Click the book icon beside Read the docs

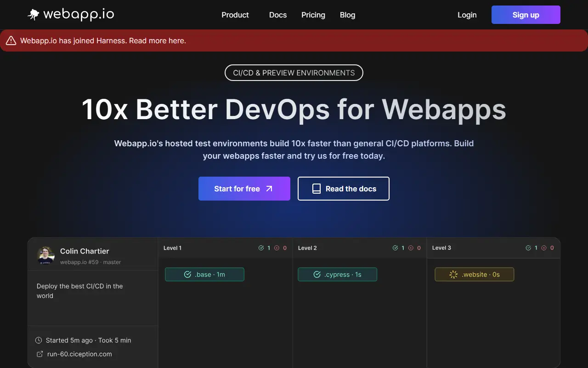[317, 189]
